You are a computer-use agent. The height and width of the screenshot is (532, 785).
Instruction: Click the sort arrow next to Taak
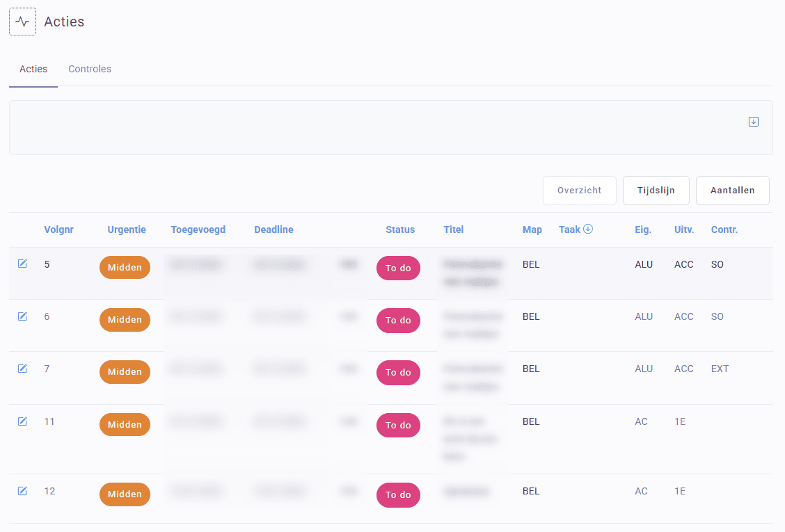pos(588,229)
